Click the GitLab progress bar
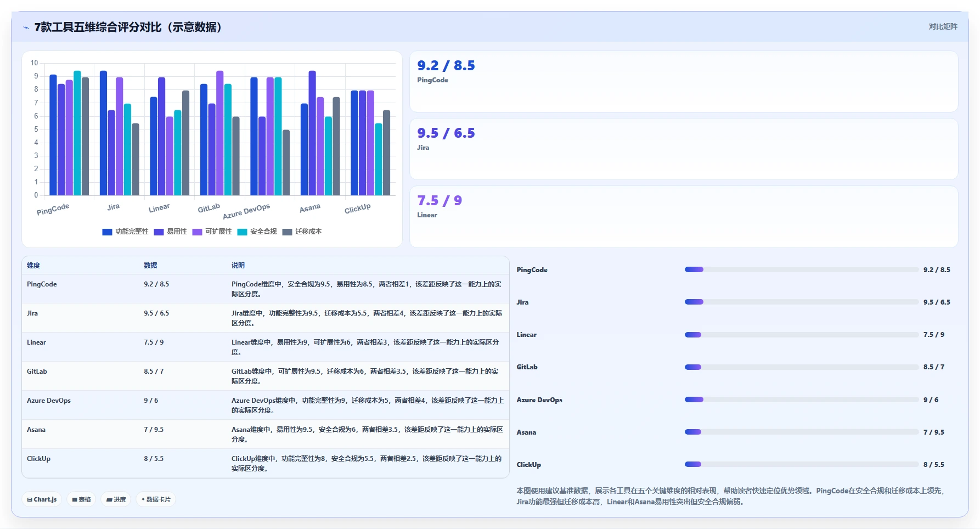The height and width of the screenshot is (529, 980). tap(801, 367)
